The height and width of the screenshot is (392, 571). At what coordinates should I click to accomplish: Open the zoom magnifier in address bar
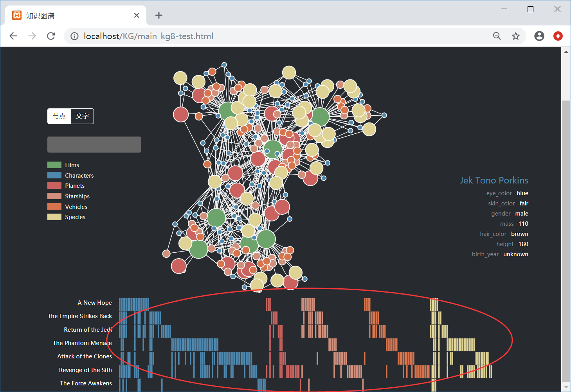[x=497, y=36]
